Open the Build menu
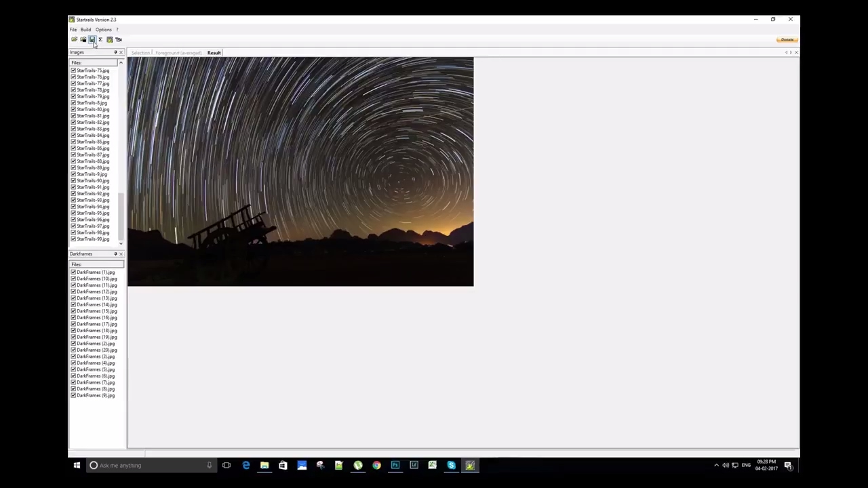 [85, 30]
